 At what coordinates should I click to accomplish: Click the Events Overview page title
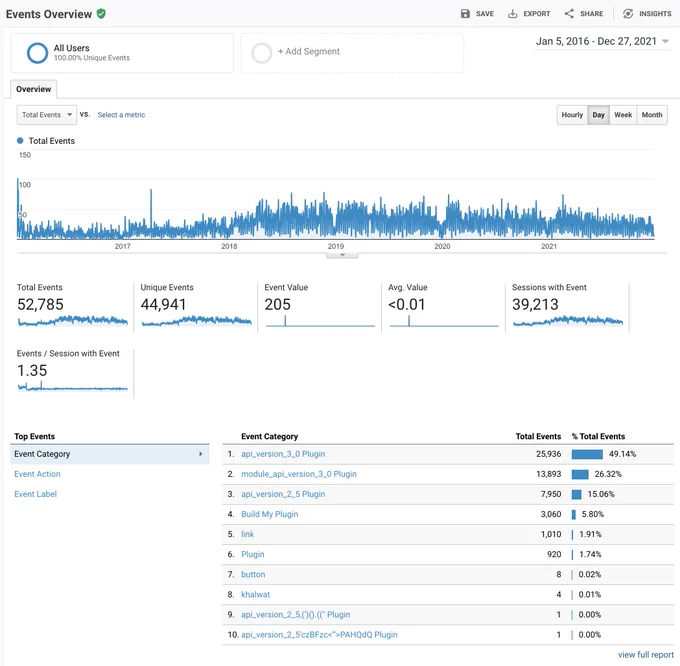[49, 14]
